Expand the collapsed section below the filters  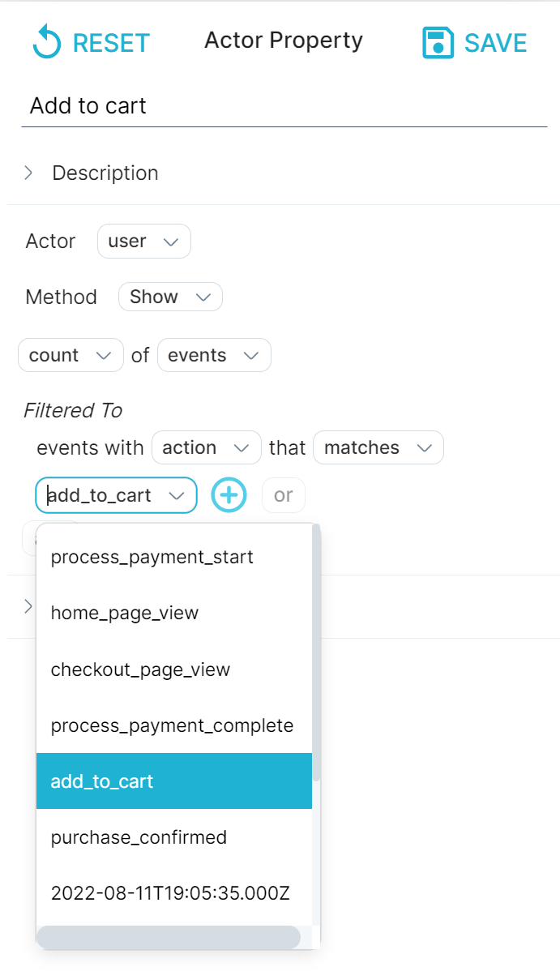[x=28, y=605]
